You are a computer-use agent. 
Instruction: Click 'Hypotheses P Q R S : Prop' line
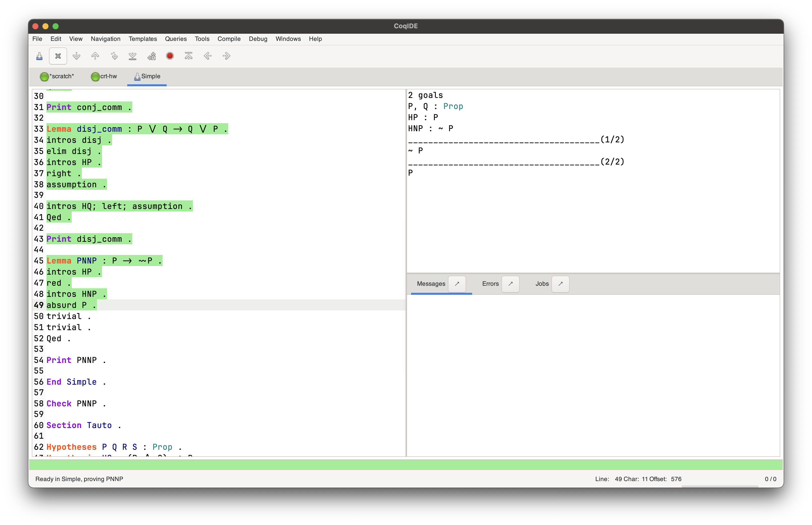114,447
